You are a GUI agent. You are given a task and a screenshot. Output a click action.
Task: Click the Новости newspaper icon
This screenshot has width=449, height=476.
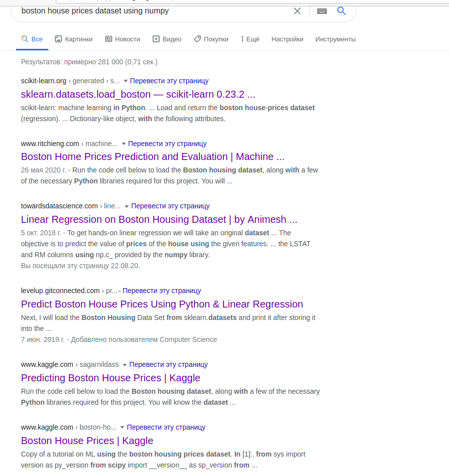click(x=108, y=39)
